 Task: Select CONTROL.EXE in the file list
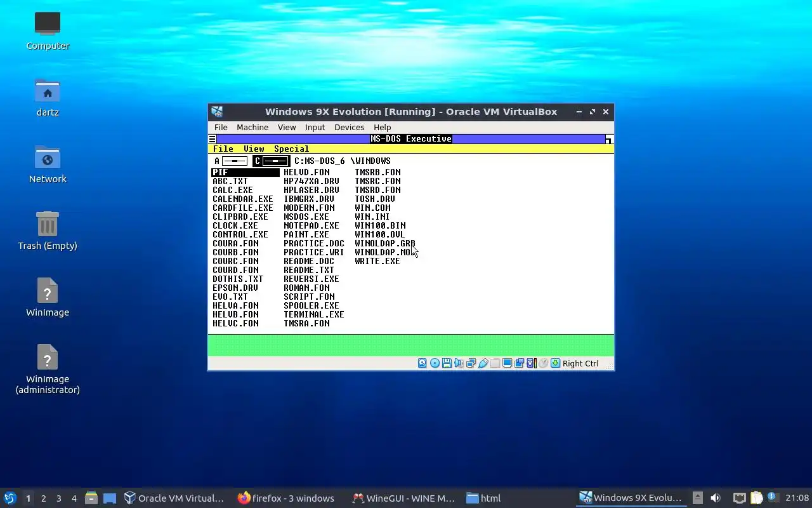point(240,234)
